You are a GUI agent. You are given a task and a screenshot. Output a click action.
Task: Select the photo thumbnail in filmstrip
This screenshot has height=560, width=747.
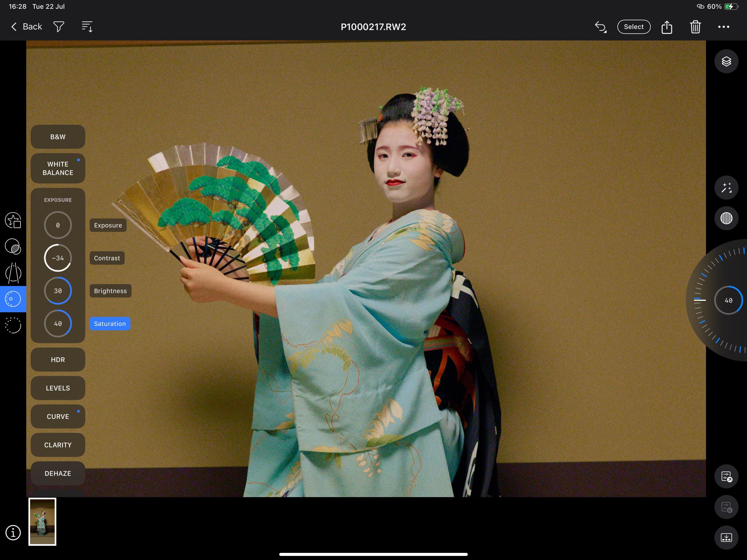click(x=42, y=521)
